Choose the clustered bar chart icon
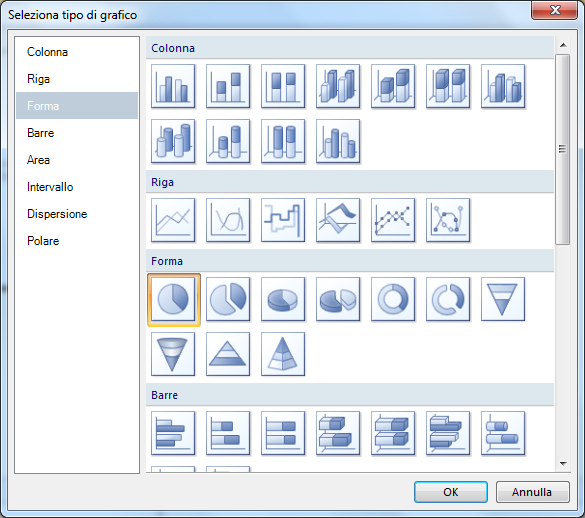Image resolution: width=585 pixels, height=518 pixels. coord(173,433)
